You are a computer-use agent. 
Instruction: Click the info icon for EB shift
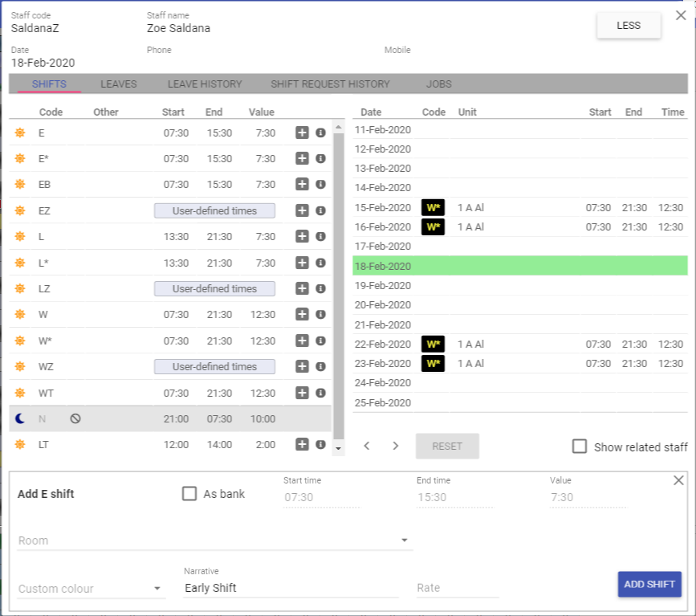[x=320, y=185]
